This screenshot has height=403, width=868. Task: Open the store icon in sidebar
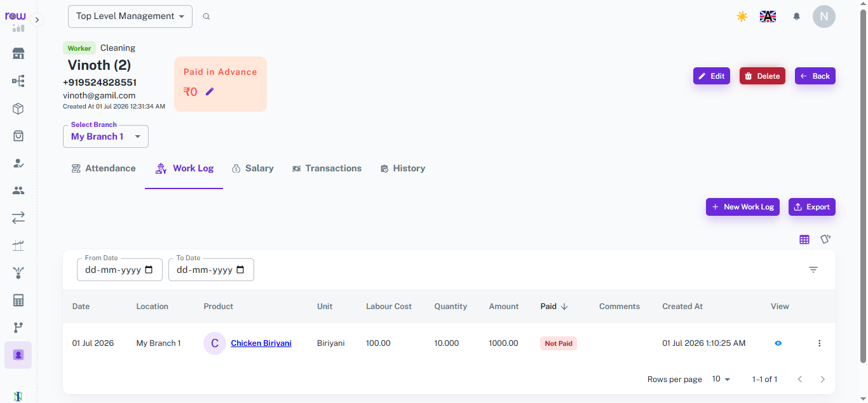tap(18, 53)
